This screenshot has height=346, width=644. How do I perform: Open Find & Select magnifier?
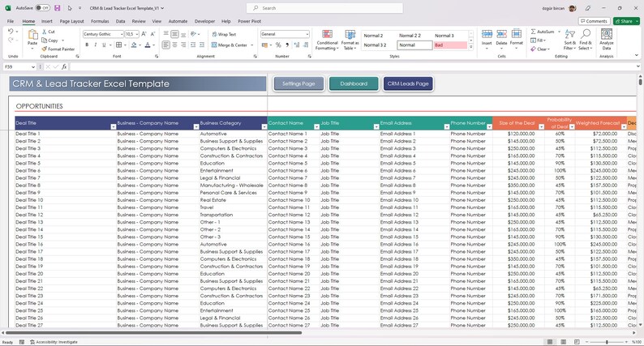[586, 40]
